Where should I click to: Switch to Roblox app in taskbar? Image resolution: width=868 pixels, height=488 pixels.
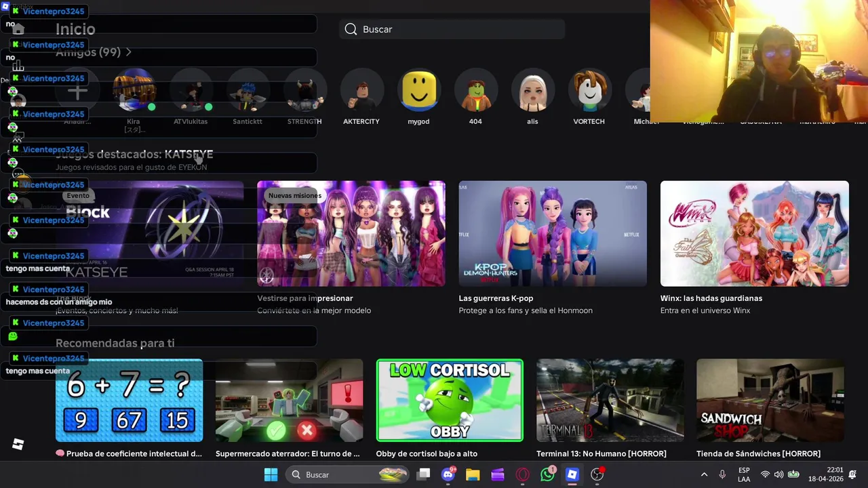[x=572, y=474]
